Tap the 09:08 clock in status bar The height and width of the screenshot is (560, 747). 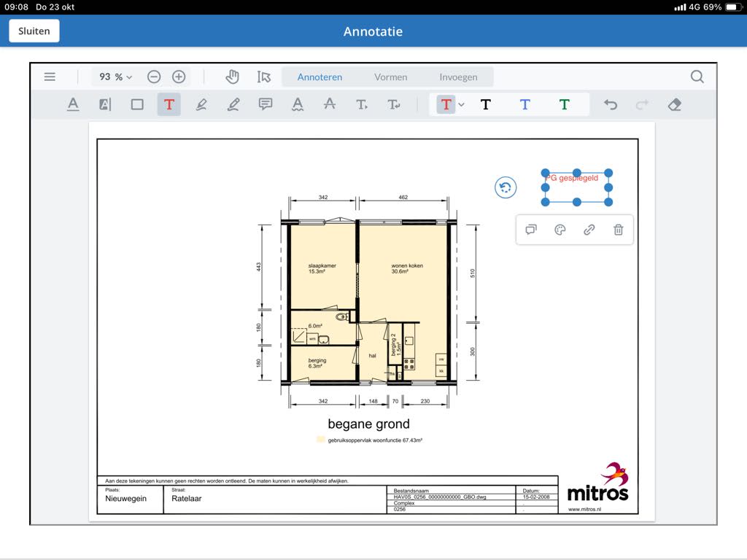click(16, 7)
